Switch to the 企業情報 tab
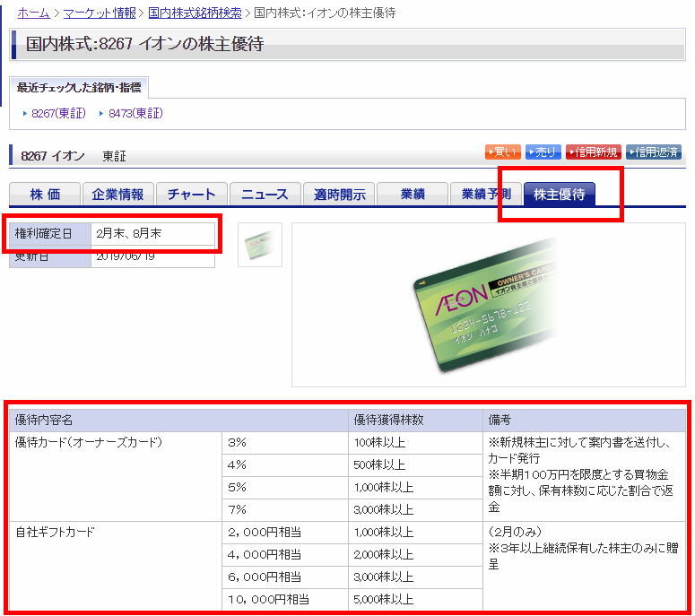695x616 pixels. (117, 194)
